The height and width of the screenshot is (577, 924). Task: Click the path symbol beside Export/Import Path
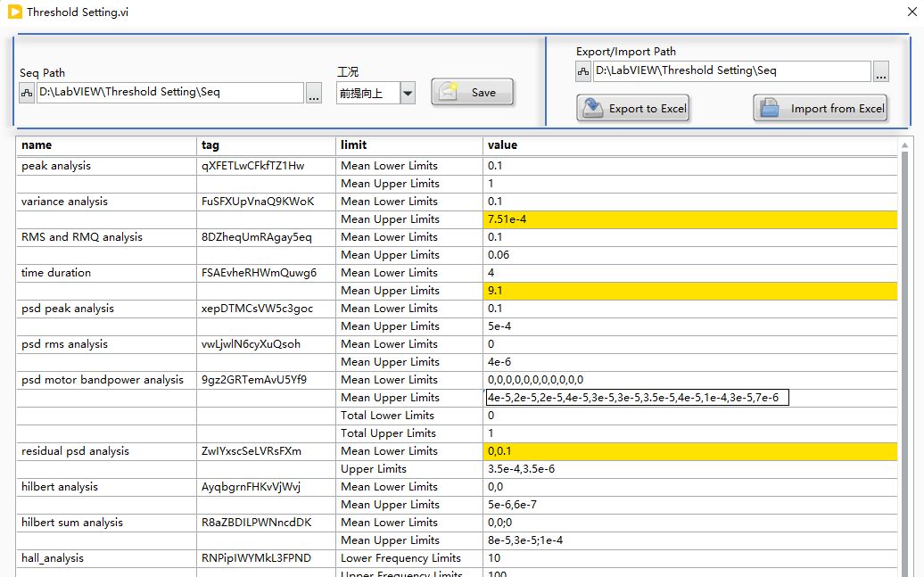pos(585,70)
